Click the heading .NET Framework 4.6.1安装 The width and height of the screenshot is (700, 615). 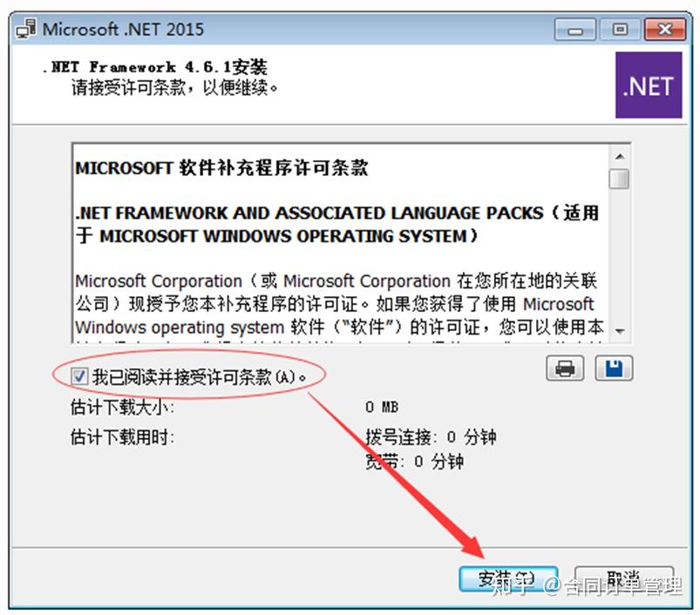(154, 67)
